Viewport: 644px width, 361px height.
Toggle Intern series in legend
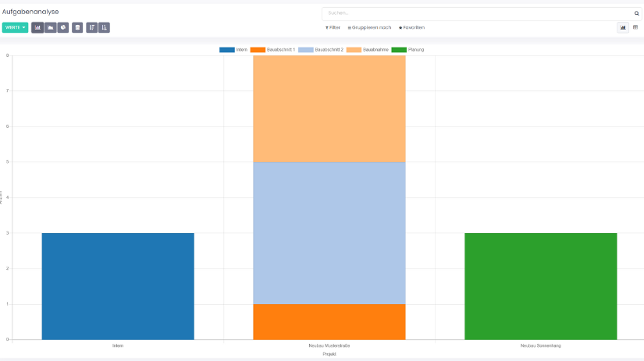pos(233,49)
